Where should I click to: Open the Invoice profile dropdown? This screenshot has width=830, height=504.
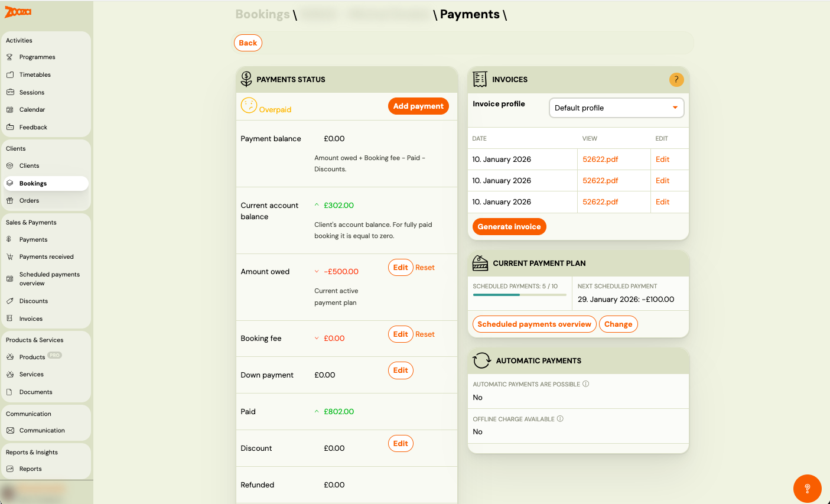616,108
